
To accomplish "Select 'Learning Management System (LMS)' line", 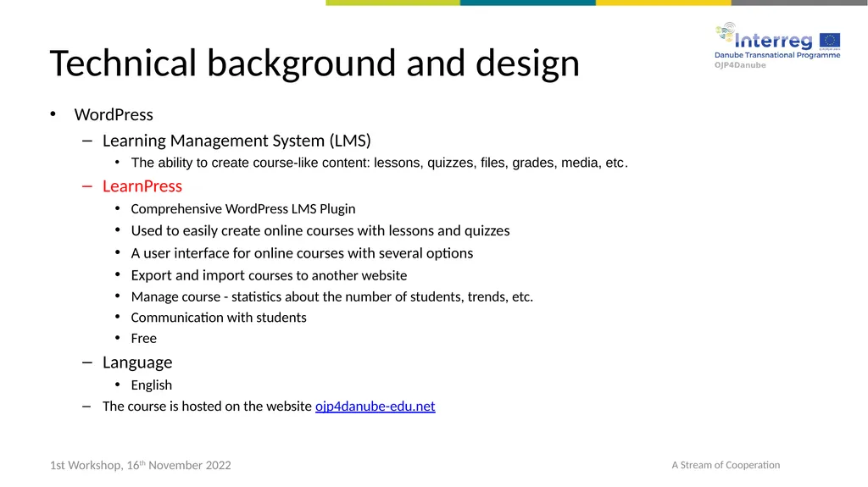I will click(x=236, y=141).
